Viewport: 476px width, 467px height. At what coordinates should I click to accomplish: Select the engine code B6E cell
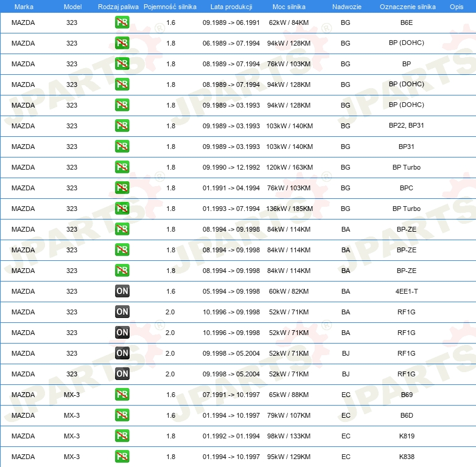point(407,22)
